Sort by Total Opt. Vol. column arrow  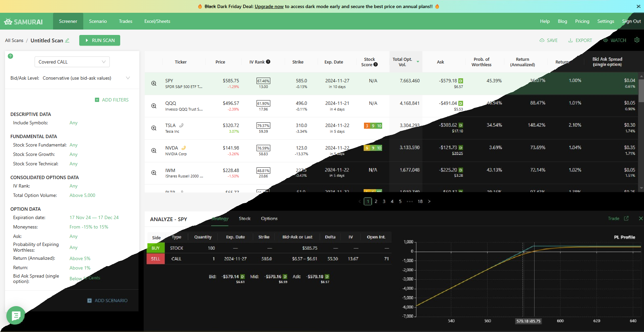[x=418, y=62]
